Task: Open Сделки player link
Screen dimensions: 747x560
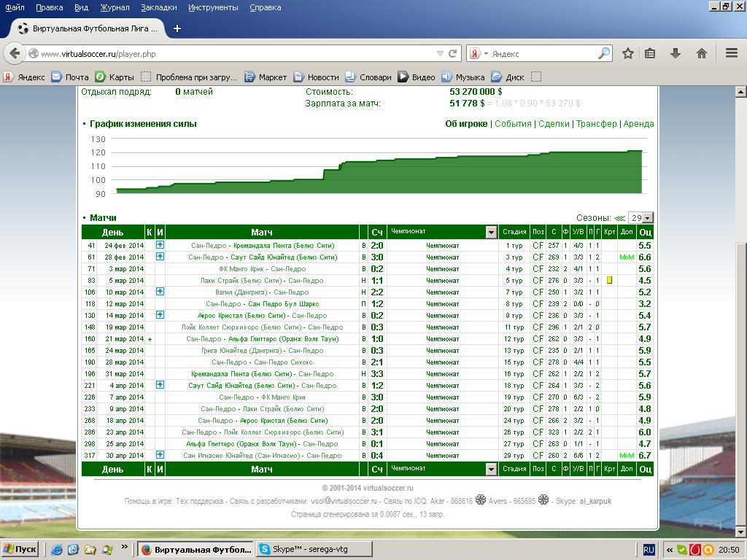Action: pos(554,124)
